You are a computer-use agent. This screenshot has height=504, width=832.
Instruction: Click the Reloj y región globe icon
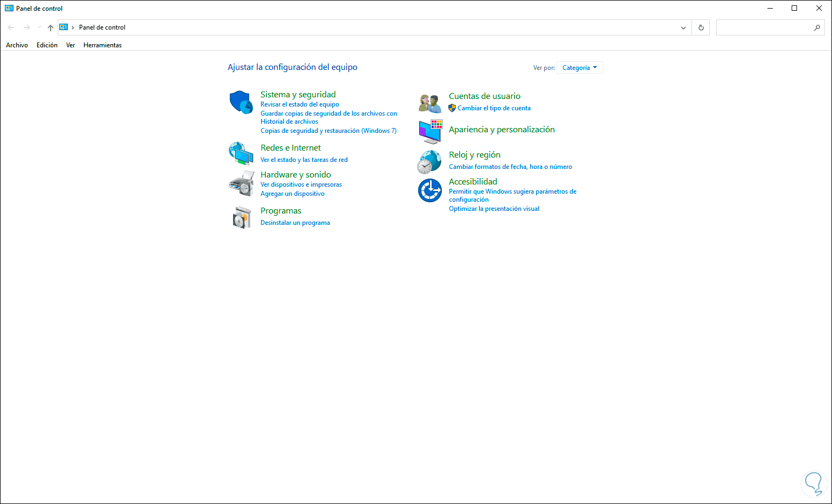coord(429,161)
